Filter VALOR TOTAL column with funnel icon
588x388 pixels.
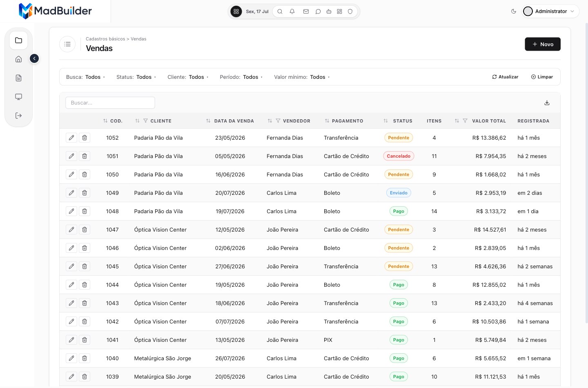(x=465, y=121)
